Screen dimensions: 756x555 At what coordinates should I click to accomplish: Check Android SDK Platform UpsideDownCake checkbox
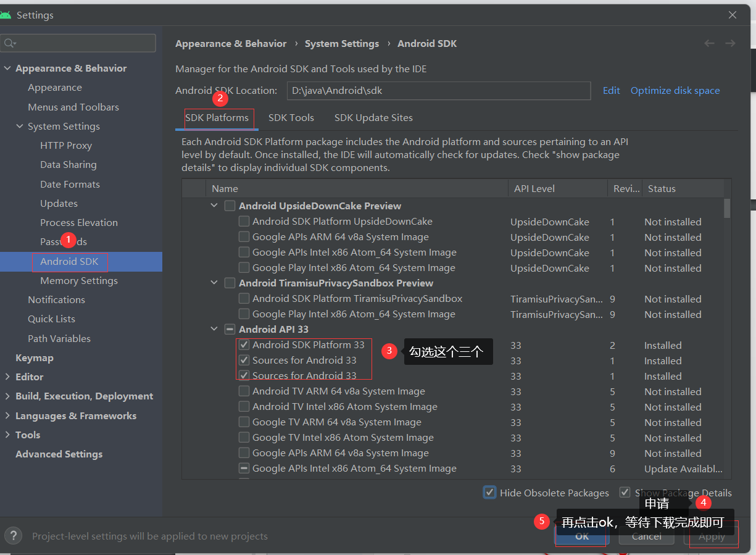tap(244, 221)
